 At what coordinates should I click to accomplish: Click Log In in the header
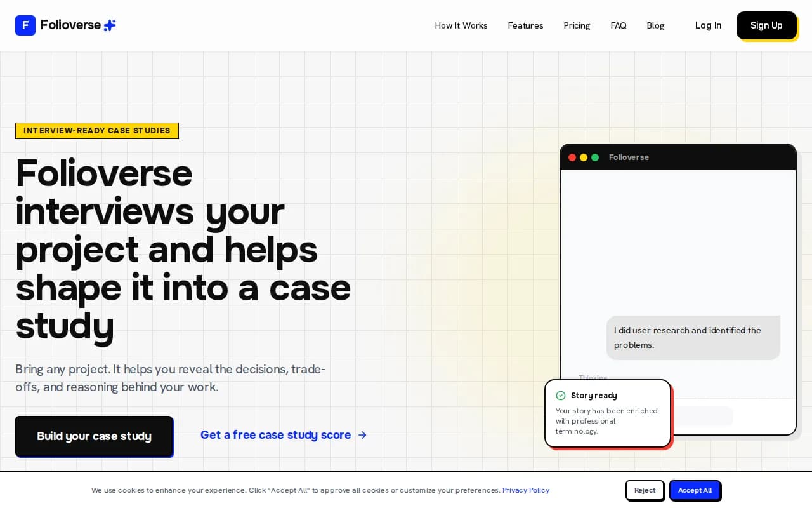point(708,25)
